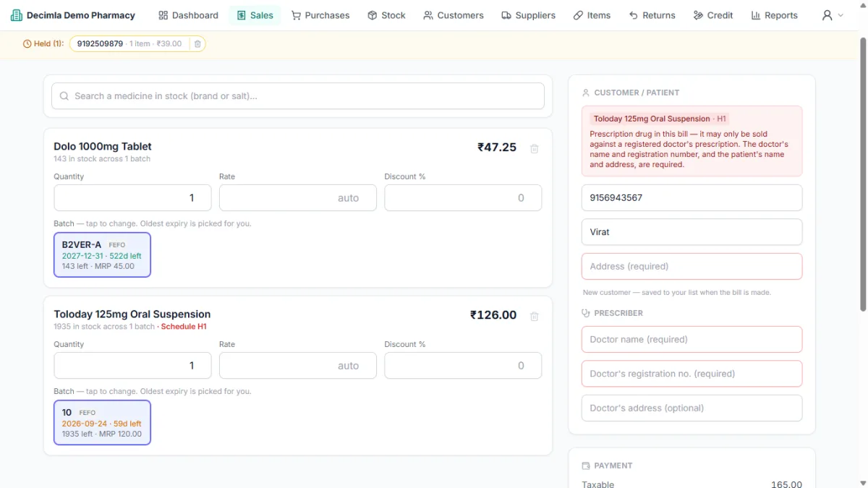Select batch 10 for Toloday

(102, 422)
